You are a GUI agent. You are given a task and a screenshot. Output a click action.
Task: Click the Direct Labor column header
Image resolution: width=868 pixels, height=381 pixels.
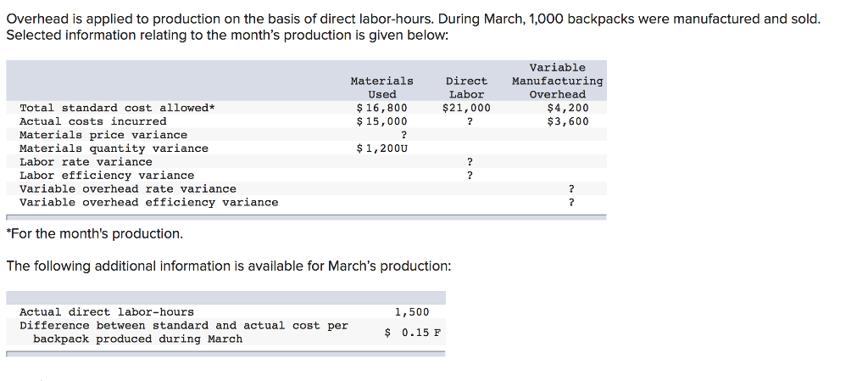tap(467, 87)
